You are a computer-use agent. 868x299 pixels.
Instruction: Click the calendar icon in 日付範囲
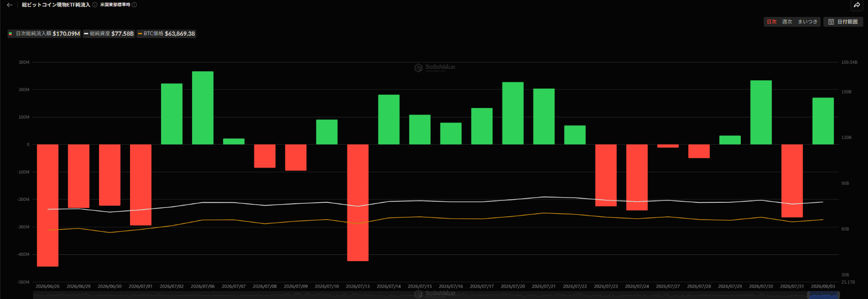[x=831, y=22]
